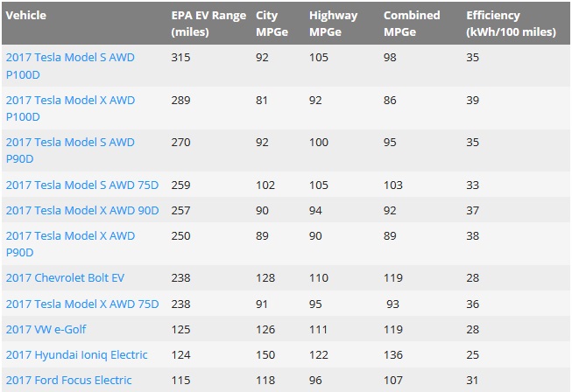This screenshot has height=392, width=572.
Task: Click the EPA EV Range column header
Action: tap(208, 24)
